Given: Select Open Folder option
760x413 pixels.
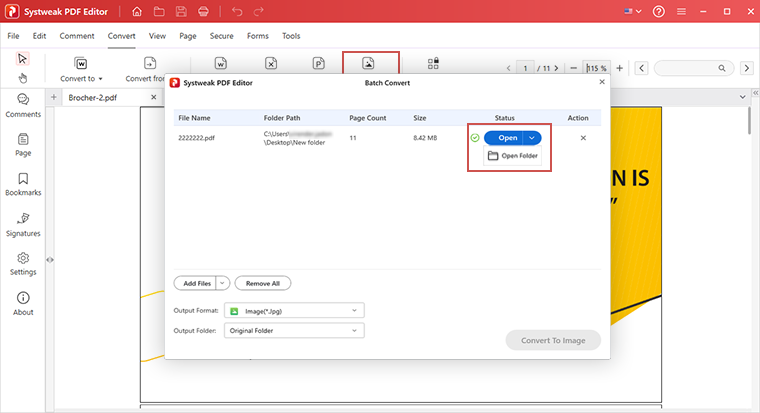Looking at the screenshot, I should pos(513,156).
